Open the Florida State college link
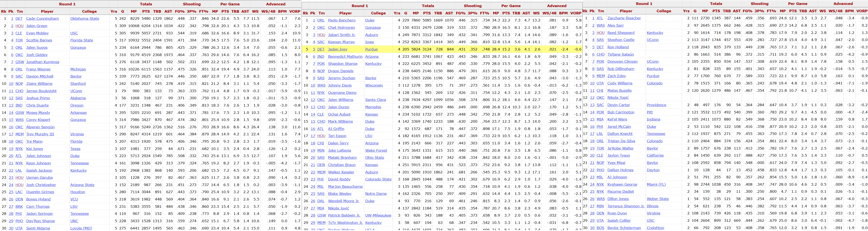 [82, 40]
